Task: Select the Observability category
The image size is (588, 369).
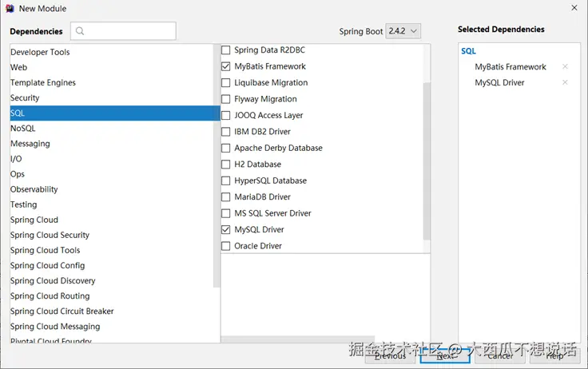Action: (111, 189)
